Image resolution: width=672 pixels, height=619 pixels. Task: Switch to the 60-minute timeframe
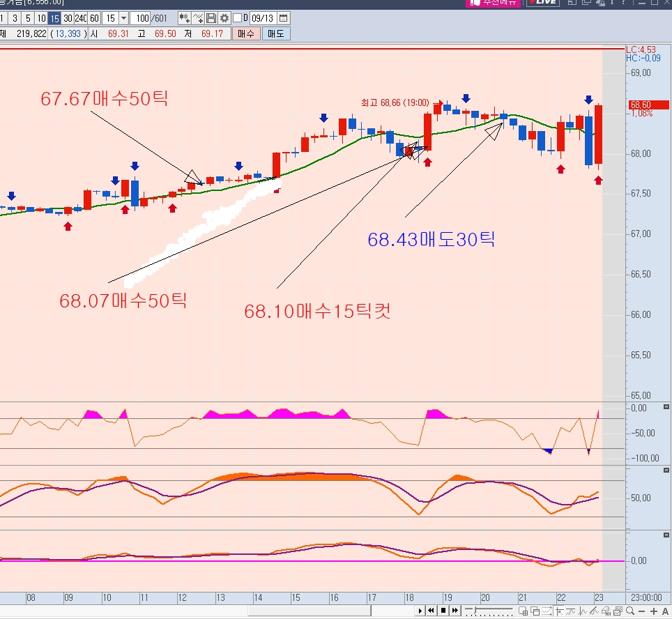[x=94, y=18]
